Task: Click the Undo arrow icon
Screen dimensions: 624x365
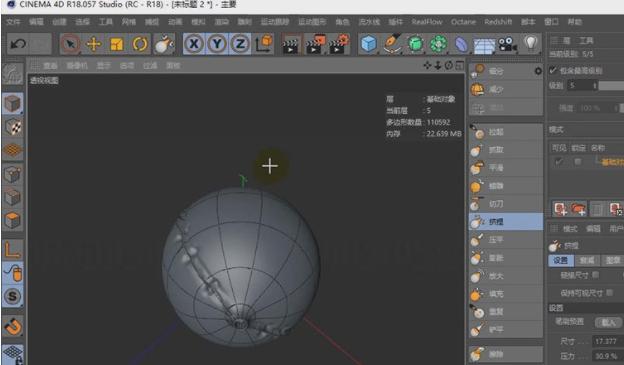Action: tap(18, 43)
